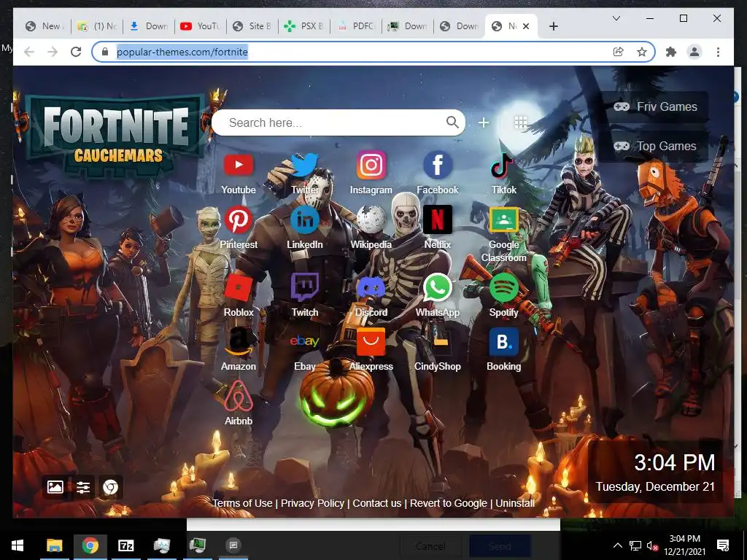Image resolution: width=747 pixels, height=560 pixels.
Task: Bookmark this page with star icon
Action: tap(642, 52)
